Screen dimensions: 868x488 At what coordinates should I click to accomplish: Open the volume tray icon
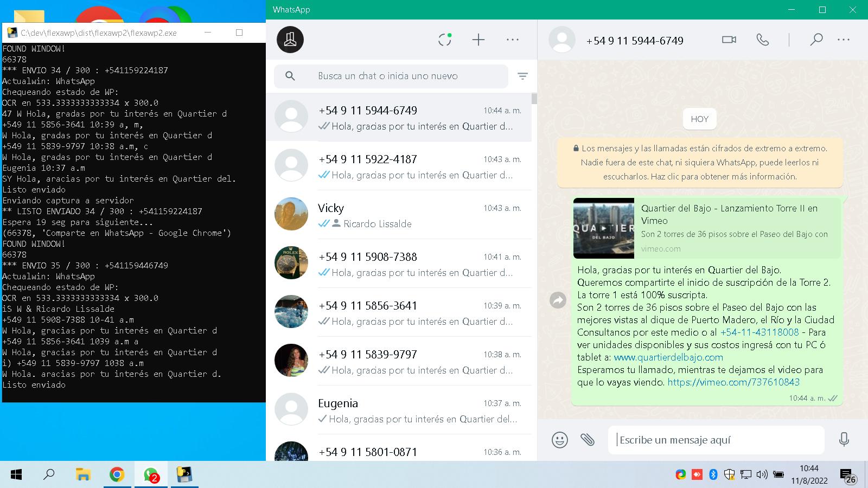(x=762, y=474)
